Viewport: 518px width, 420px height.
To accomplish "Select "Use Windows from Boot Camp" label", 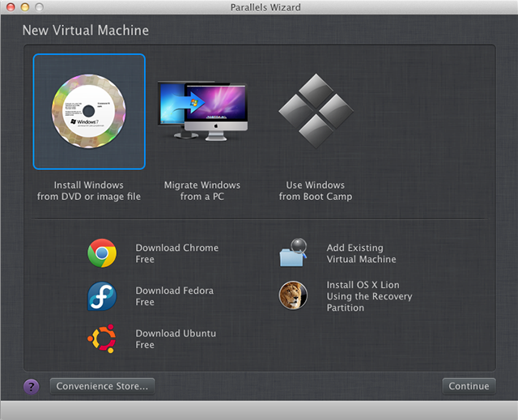I will (316, 190).
